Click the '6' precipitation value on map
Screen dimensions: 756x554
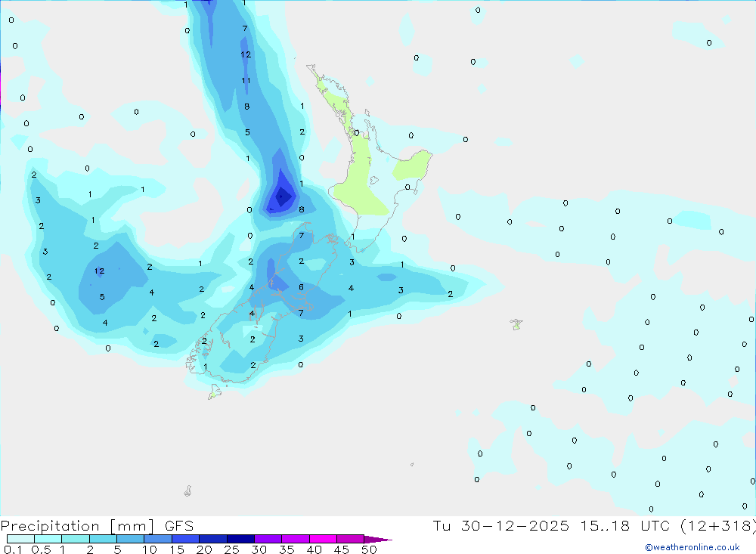[x=301, y=287]
